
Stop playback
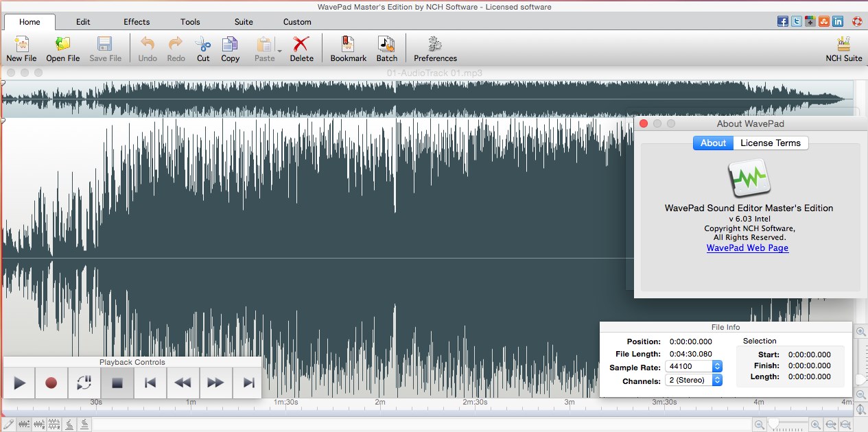click(x=117, y=383)
